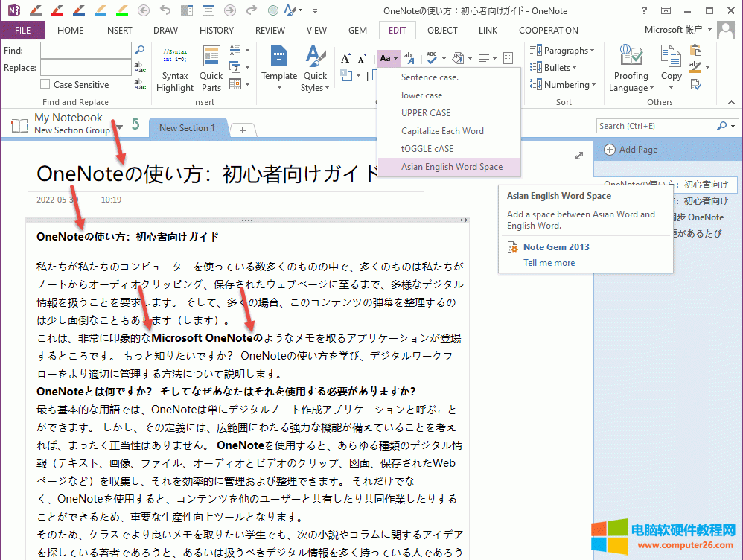Click the Undo arrow in quick access toolbar
This screenshot has width=743, height=560.
point(165,10)
